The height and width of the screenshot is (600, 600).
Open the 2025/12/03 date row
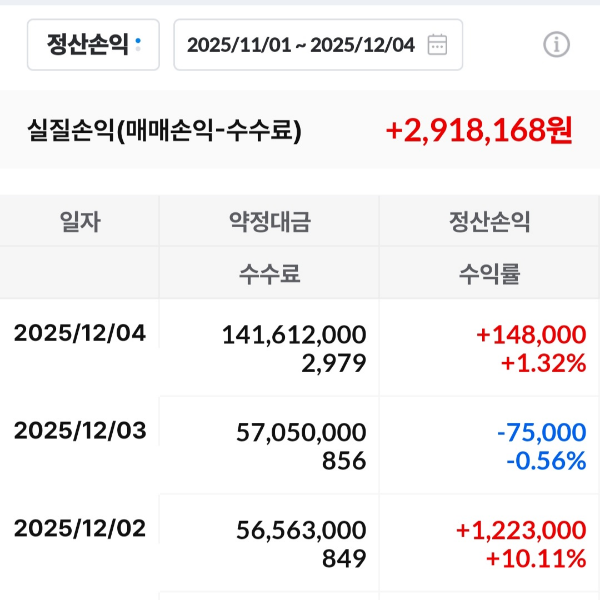(80, 431)
